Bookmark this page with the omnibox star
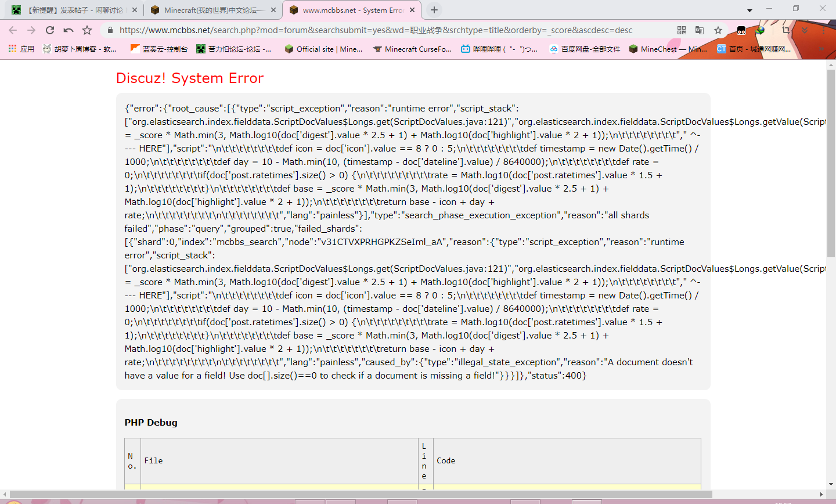The width and height of the screenshot is (836, 504). (718, 30)
